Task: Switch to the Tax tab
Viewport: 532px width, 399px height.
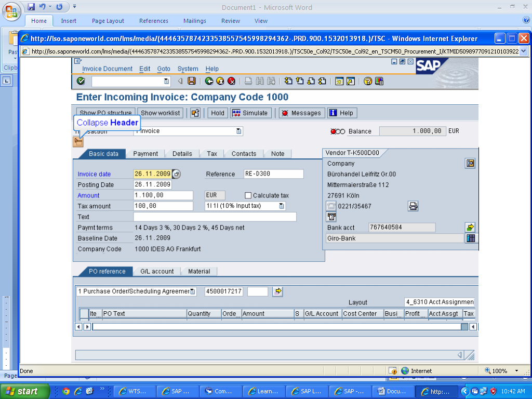Action: [x=212, y=154]
